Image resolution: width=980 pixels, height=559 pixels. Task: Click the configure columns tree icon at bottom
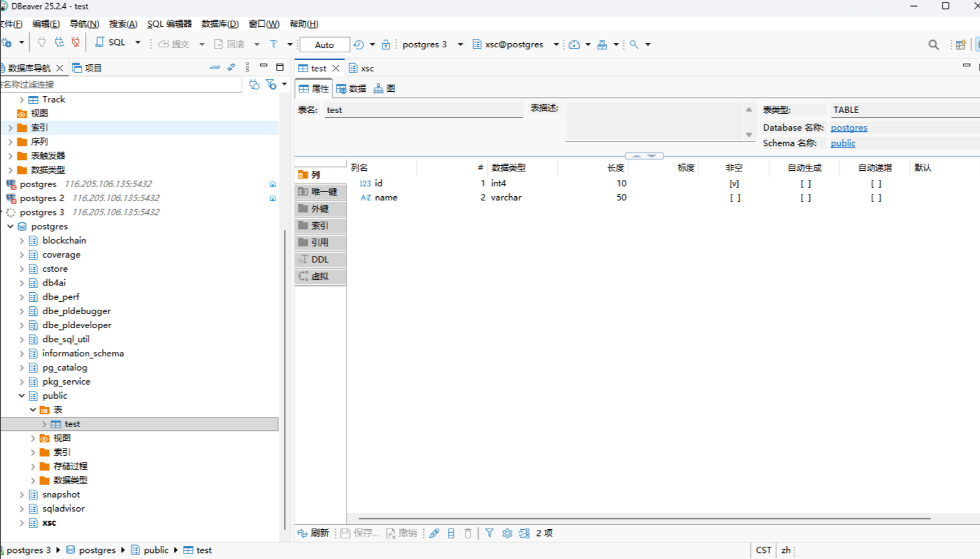tap(524, 533)
